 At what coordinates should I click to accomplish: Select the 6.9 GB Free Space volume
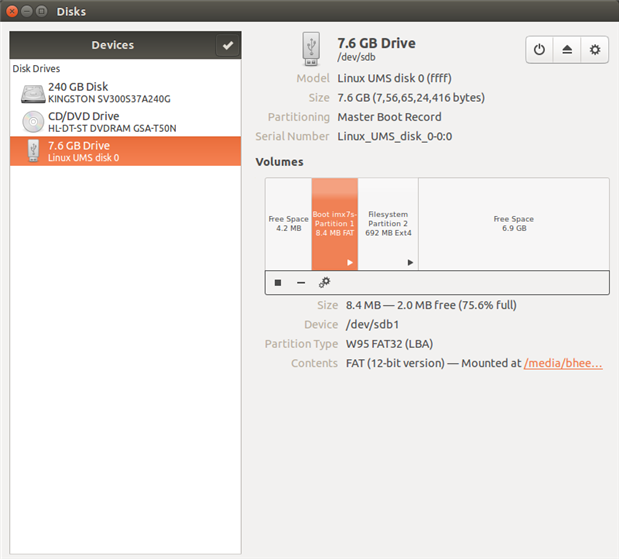513,223
